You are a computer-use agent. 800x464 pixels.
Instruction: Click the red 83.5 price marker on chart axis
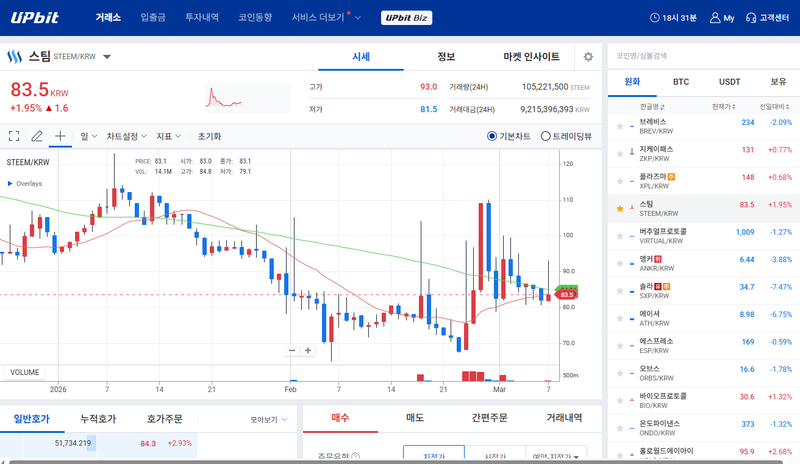567,295
